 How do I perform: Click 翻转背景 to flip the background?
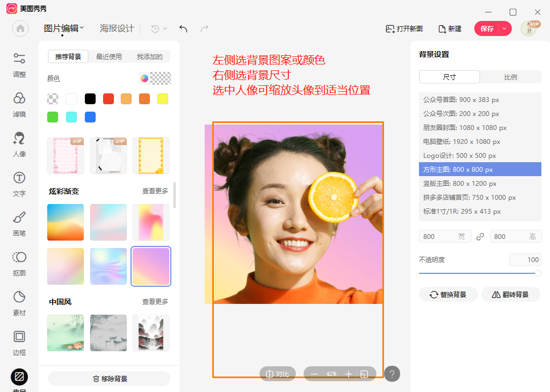pyautogui.click(x=511, y=294)
